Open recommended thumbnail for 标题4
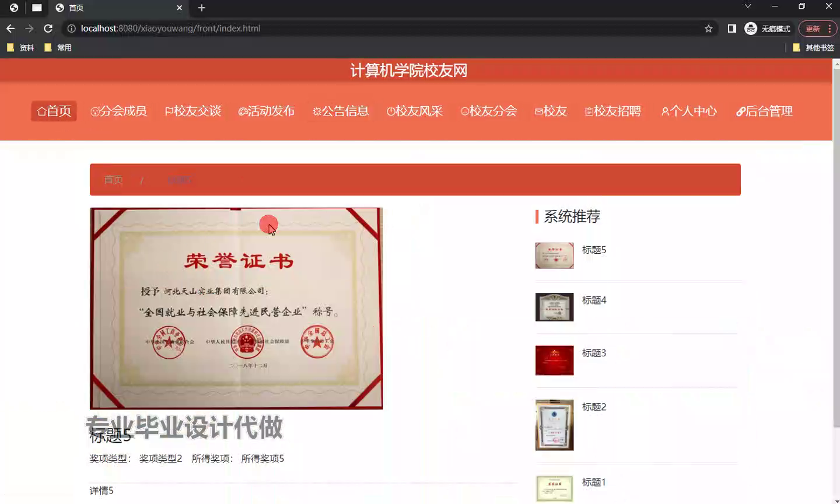Viewport: 840px width, 504px height. (x=554, y=307)
